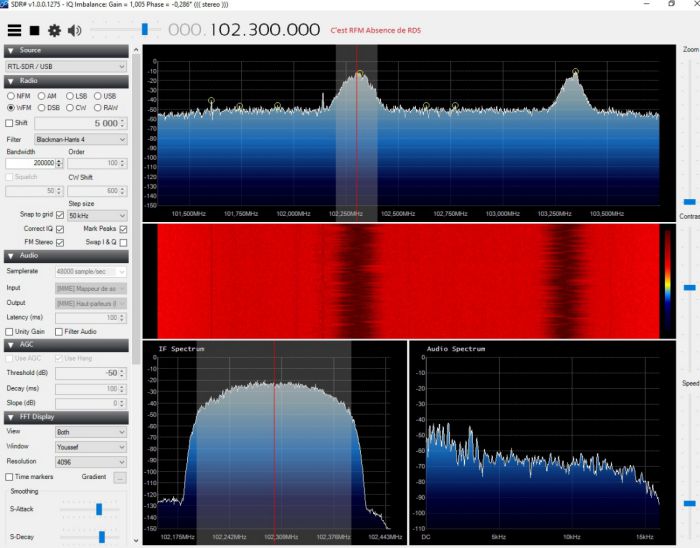Screen dimensions: 700x548
Task: Collapse the FFT Display panel header
Action: click(x=66, y=417)
